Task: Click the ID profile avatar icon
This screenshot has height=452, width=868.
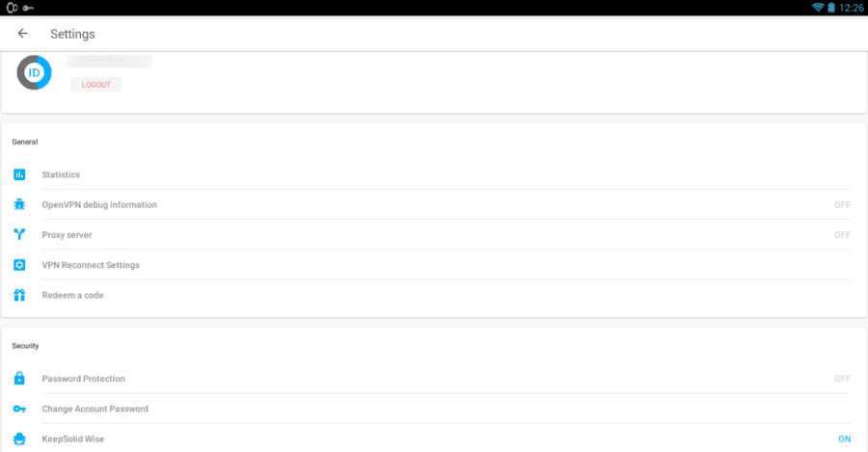Action: 35,72
